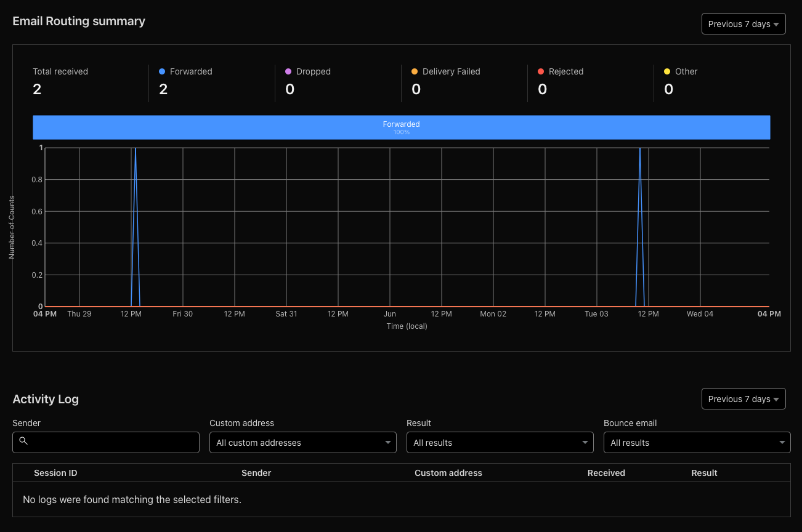Screen dimensions: 802x532
Task: Sort by the Session ID column header
Action: (x=55, y=473)
